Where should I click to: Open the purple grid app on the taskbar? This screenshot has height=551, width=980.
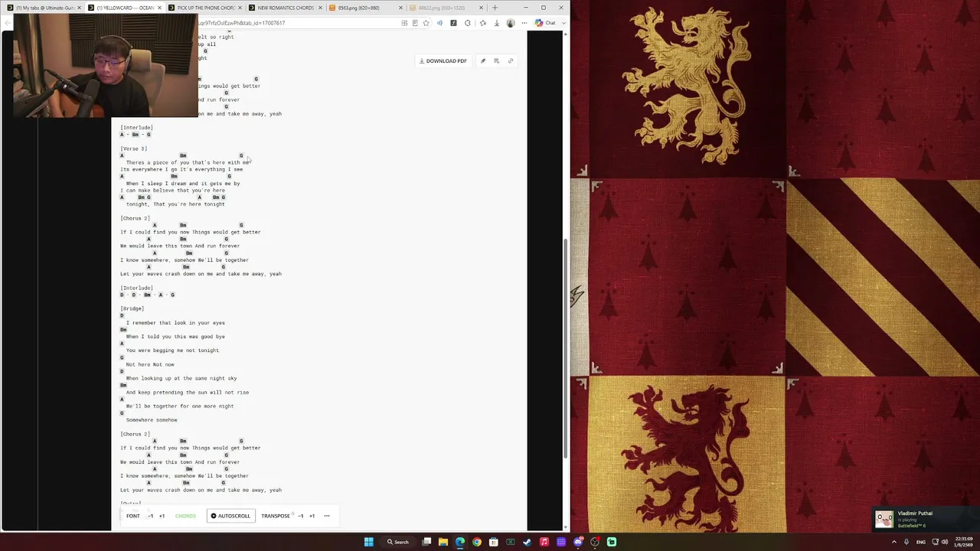pyautogui.click(x=561, y=542)
